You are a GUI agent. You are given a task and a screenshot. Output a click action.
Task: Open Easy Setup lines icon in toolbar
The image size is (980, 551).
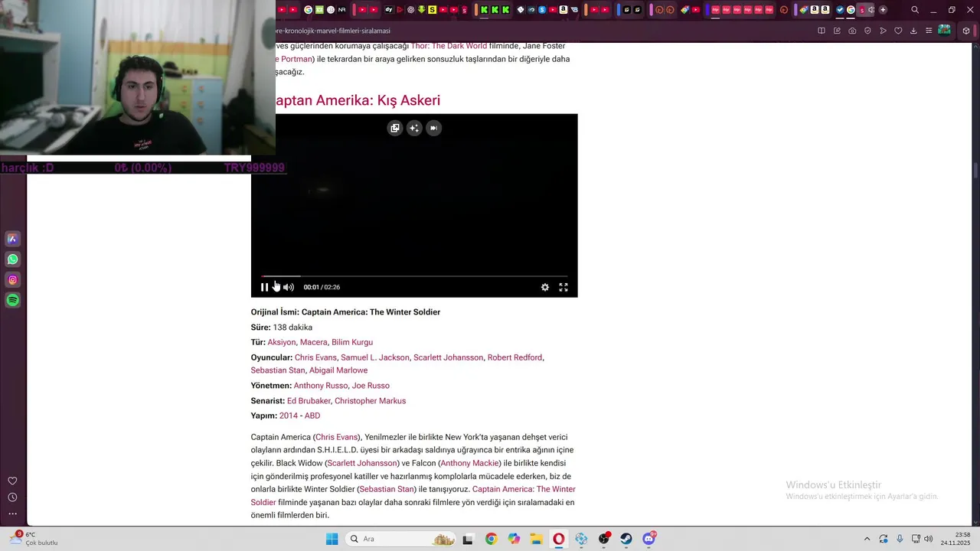click(929, 31)
